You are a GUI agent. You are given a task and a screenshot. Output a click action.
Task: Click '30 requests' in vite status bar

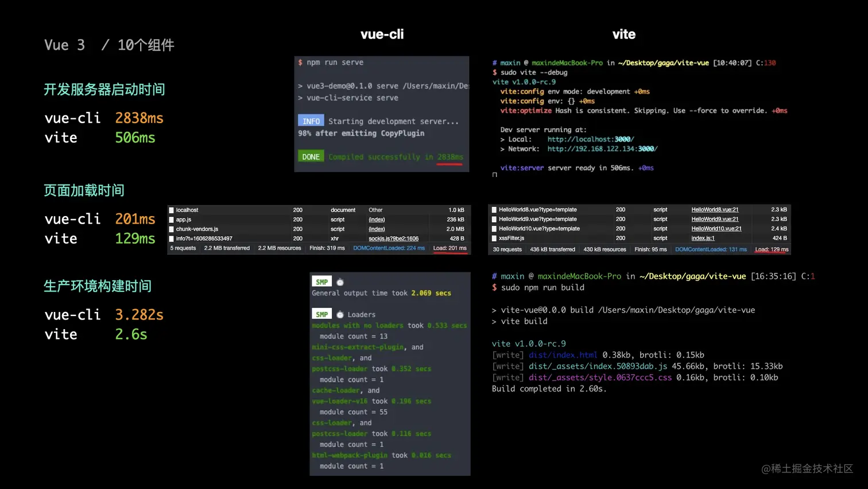click(507, 249)
